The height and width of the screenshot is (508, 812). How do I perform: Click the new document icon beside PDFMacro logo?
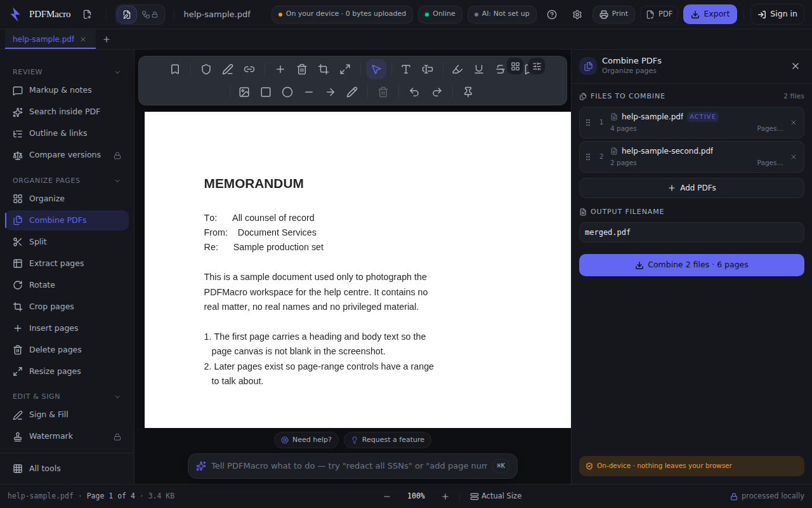point(87,14)
